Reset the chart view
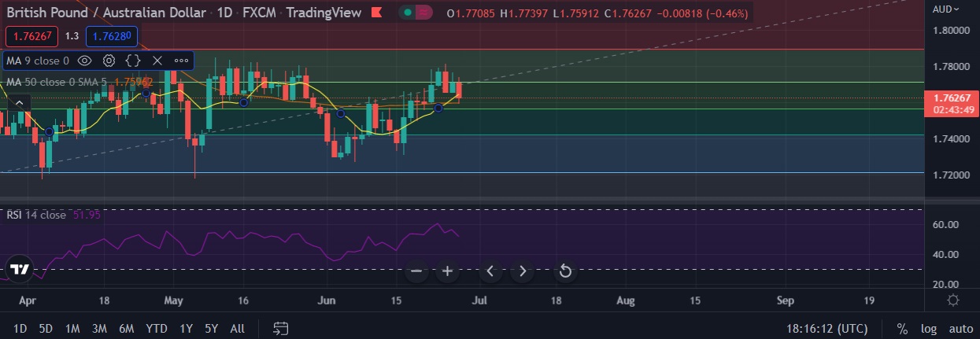This screenshot has width=980, height=339. (x=564, y=271)
